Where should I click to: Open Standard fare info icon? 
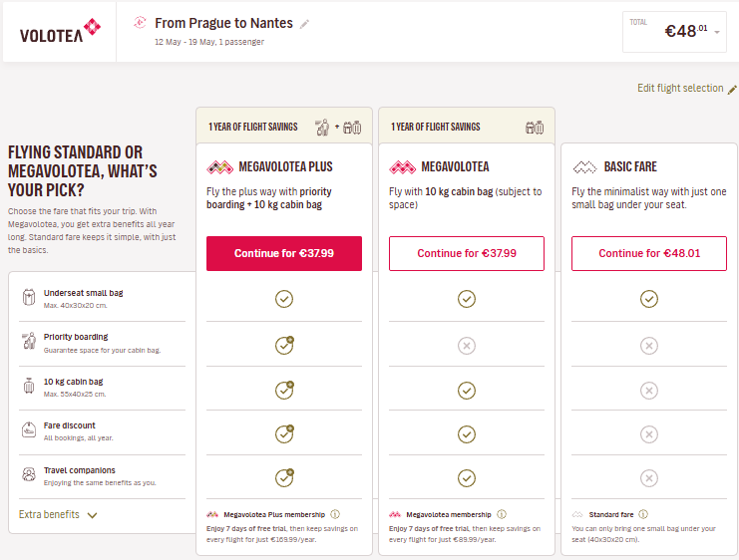coord(643,514)
